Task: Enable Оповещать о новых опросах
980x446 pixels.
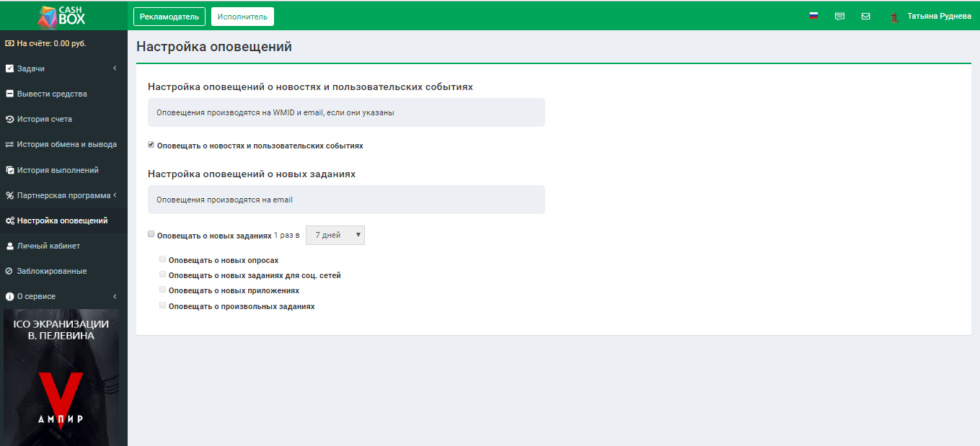Action: pos(162,258)
